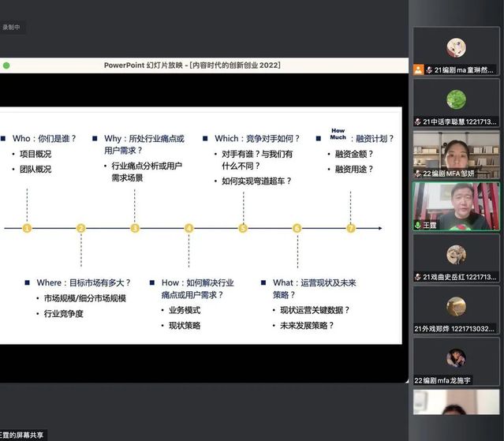Click the orange host icon on first participant
Viewport: 504px width, 441px height.
[x=418, y=70]
